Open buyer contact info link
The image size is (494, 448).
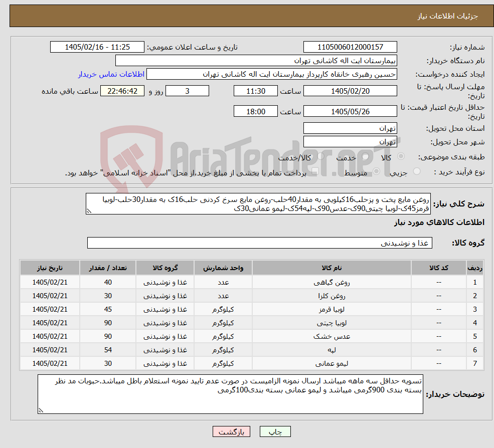coord(111,74)
